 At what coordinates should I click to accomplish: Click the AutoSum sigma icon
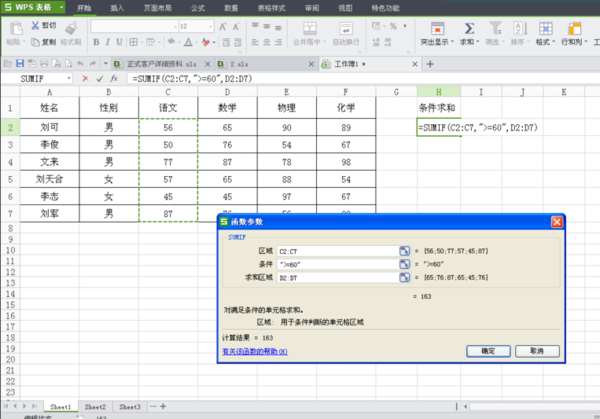tap(469, 29)
